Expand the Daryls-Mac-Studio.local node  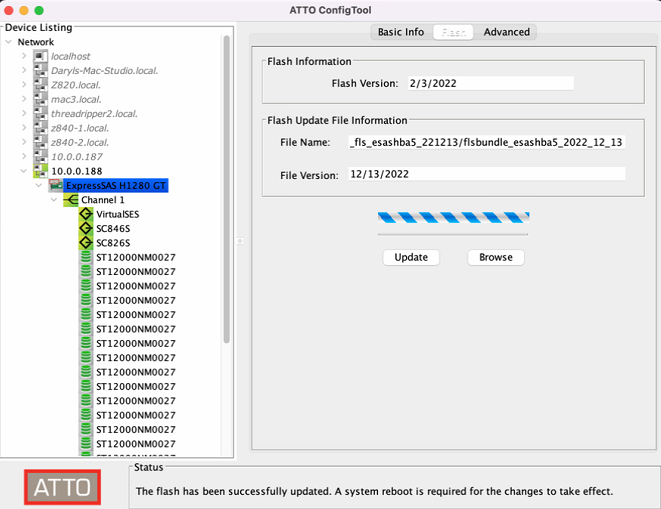click(24, 70)
